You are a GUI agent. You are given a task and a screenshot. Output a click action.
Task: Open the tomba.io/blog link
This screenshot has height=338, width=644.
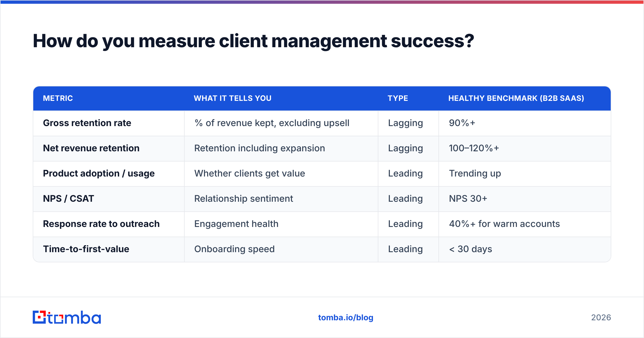346,318
